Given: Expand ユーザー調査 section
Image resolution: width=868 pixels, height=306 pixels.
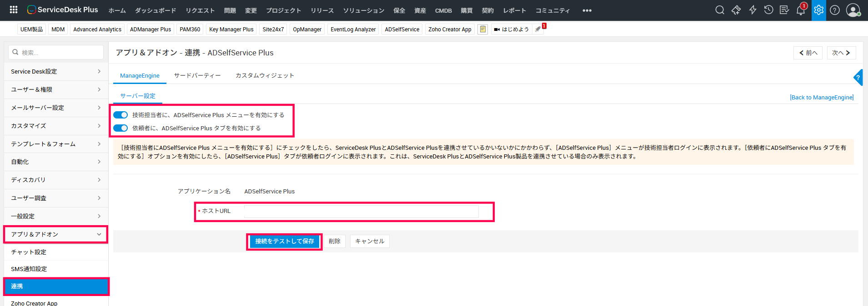Looking at the screenshot, I should pyautogui.click(x=56, y=198).
